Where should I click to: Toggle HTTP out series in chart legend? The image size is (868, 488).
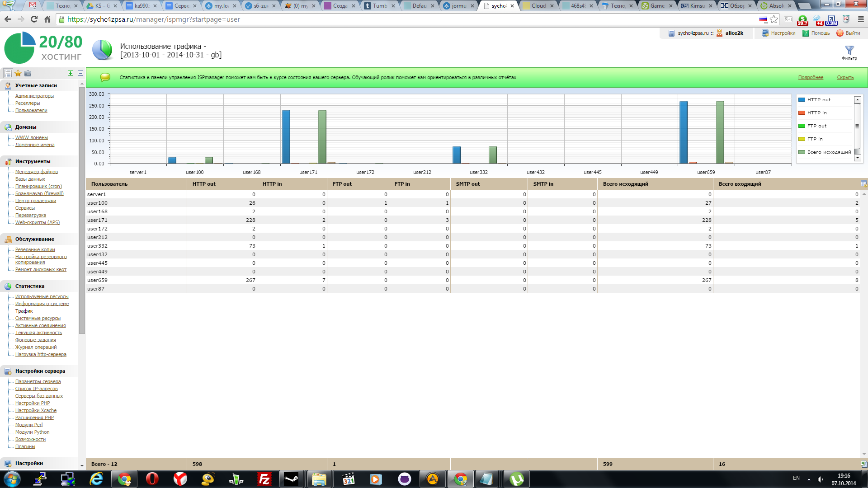click(x=819, y=100)
